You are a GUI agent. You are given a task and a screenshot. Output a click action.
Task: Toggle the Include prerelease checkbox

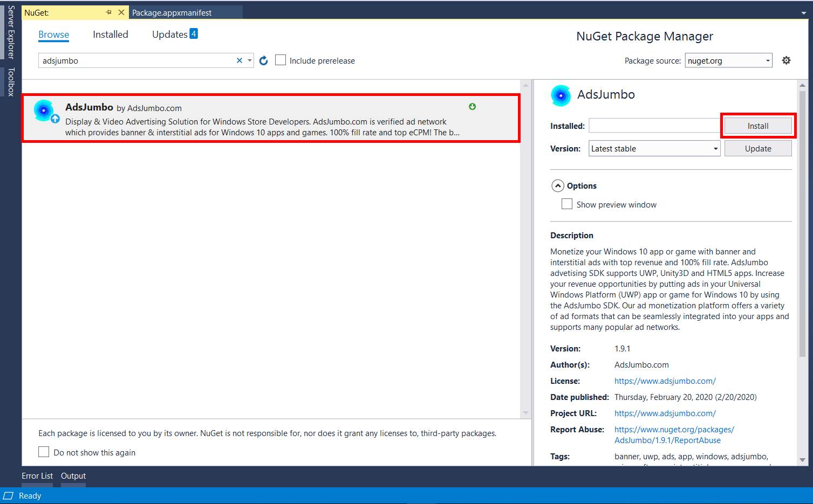pos(281,60)
